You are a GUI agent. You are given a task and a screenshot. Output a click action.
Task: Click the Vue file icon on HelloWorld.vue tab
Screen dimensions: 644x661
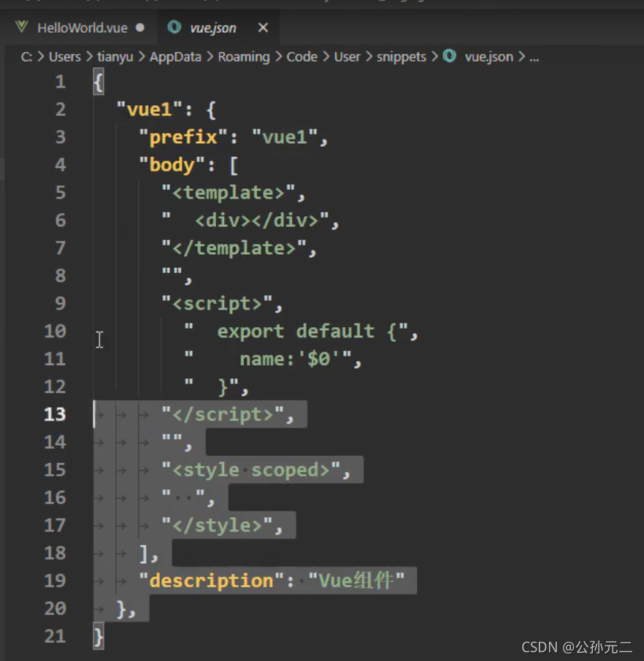(x=23, y=28)
